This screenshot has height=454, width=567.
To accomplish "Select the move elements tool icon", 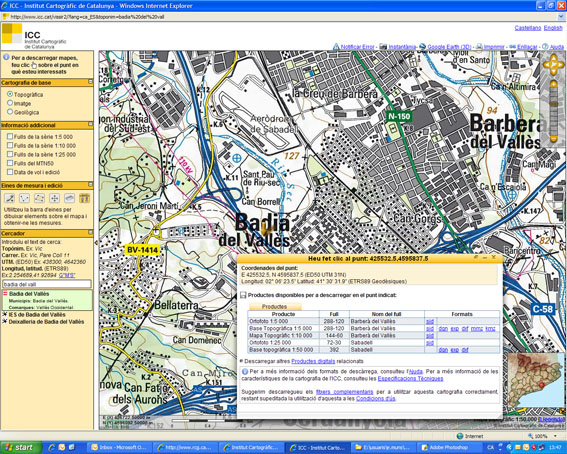I will (54, 198).
